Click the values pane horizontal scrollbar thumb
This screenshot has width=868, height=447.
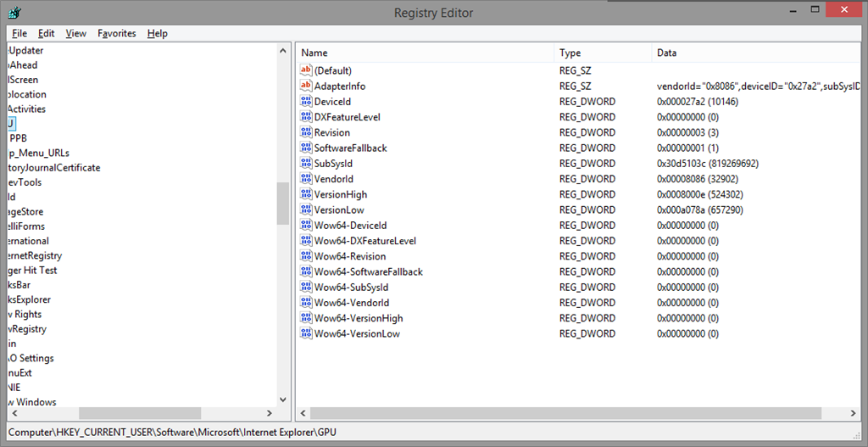pyautogui.click(x=565, y=413)
